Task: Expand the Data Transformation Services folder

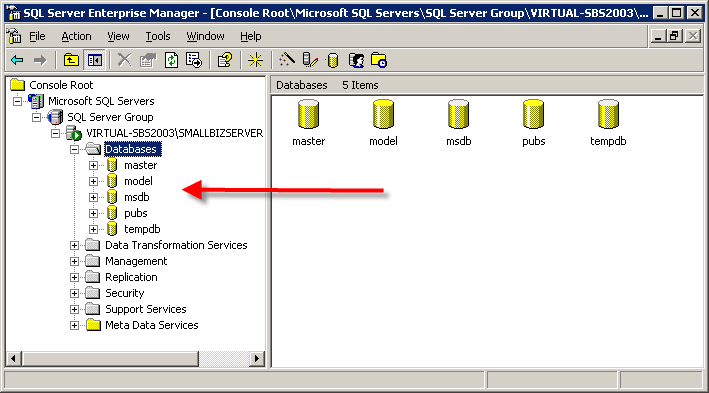Action: (x=74, y=246)
